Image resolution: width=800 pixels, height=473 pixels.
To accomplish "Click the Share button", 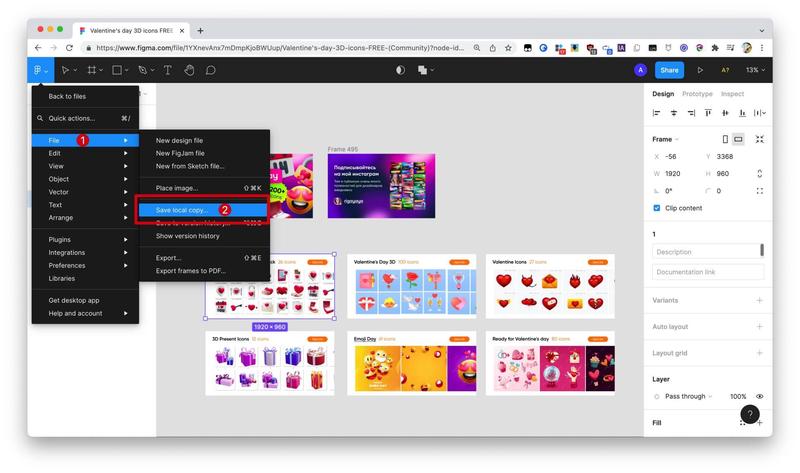I will pos(669,70).
